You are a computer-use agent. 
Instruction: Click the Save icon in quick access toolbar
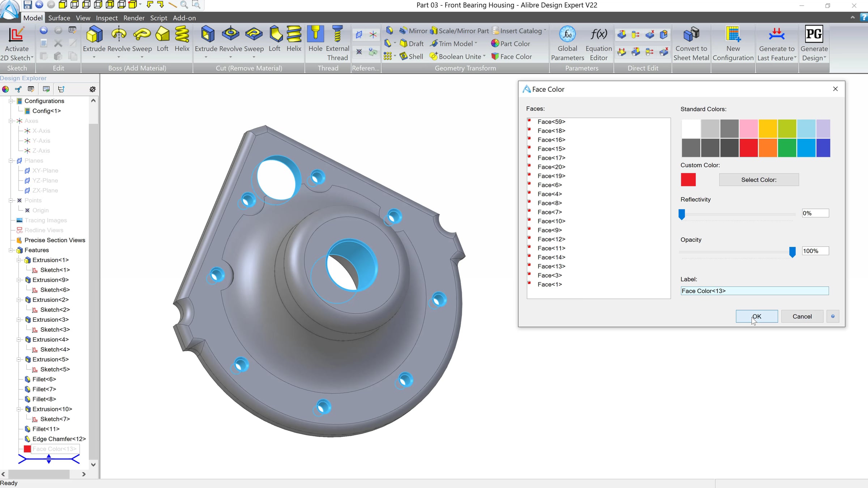[27, 5]
